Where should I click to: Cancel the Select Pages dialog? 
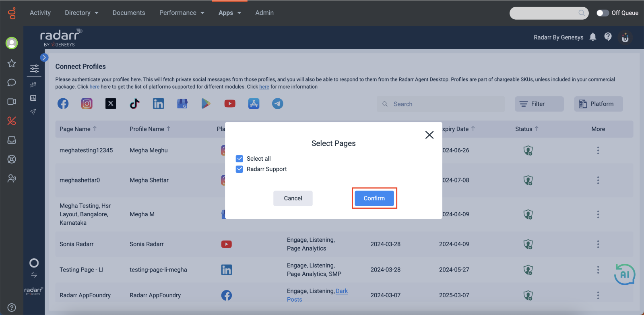click(x=293, y=198)
